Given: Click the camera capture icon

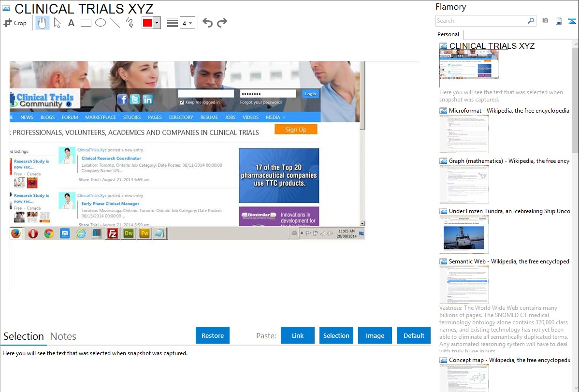Looking at the screenshot, I should tap(545, 21).
